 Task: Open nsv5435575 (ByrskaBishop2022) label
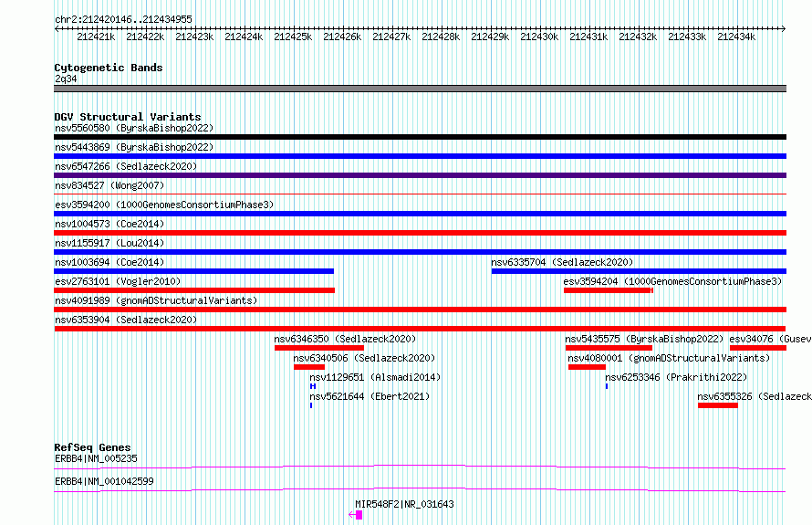coord(644,339)
